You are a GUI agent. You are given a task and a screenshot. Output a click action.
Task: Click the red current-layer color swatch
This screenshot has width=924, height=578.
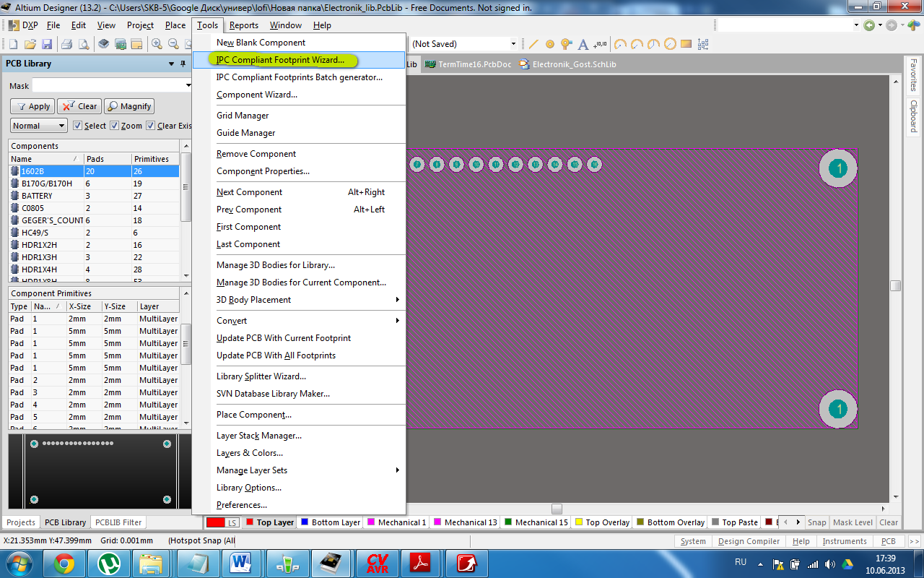(x=214, y=522)
